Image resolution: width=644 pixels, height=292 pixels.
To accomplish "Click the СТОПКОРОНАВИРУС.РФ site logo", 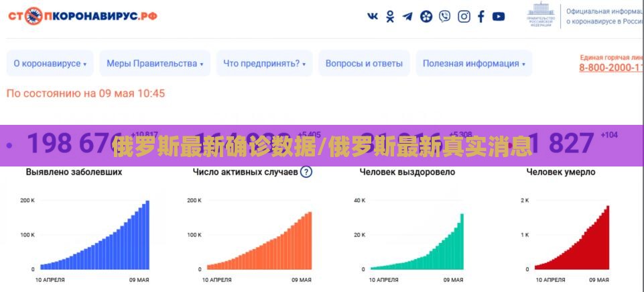I will (82, 17).
